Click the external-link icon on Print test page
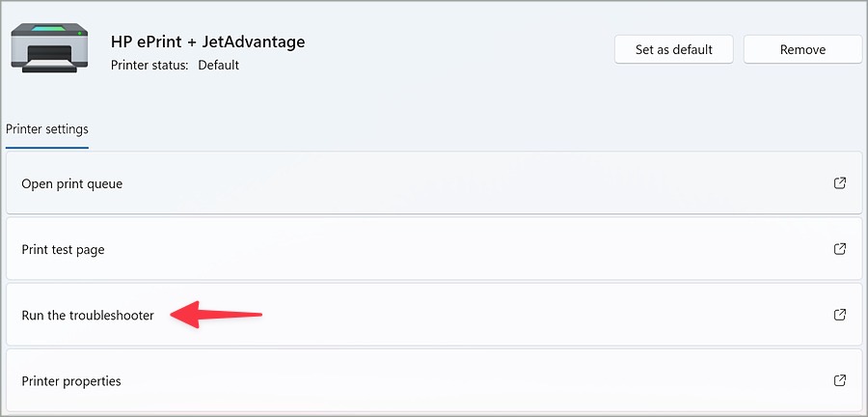 (840, 249)
